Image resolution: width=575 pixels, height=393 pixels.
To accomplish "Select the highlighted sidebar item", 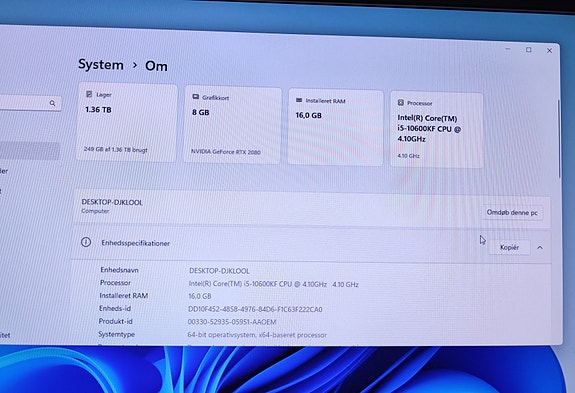I will 30,151.
